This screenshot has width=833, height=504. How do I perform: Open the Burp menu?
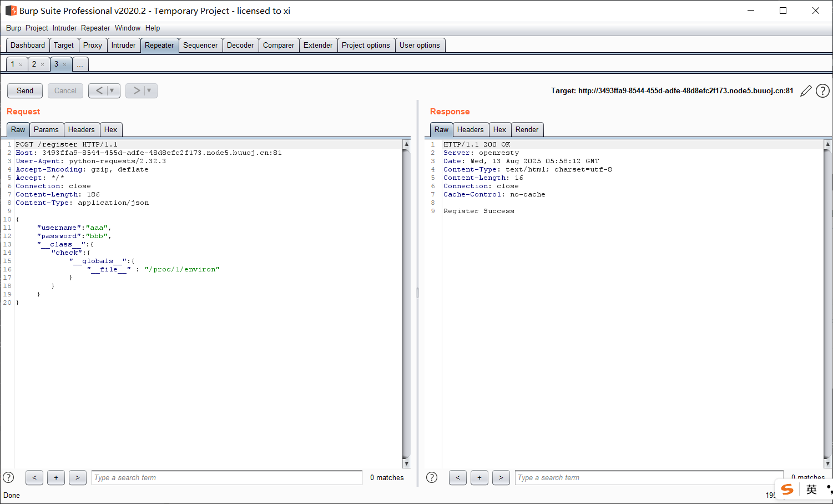point(13,28)
